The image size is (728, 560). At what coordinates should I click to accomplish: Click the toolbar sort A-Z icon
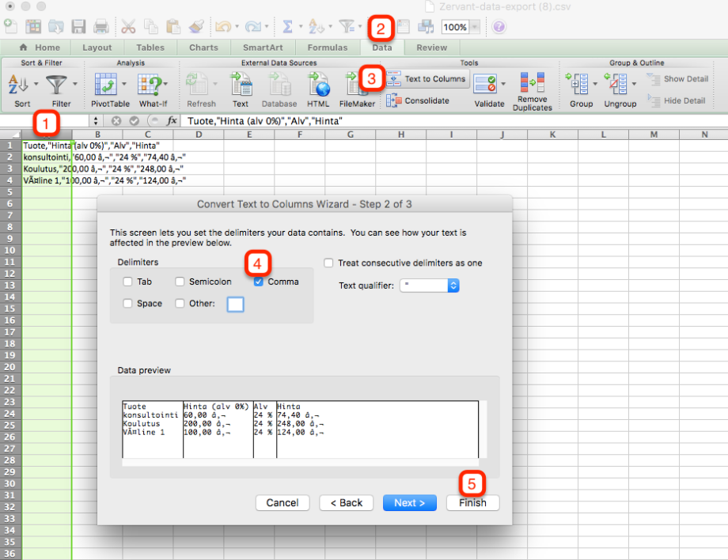coord(316,26)
